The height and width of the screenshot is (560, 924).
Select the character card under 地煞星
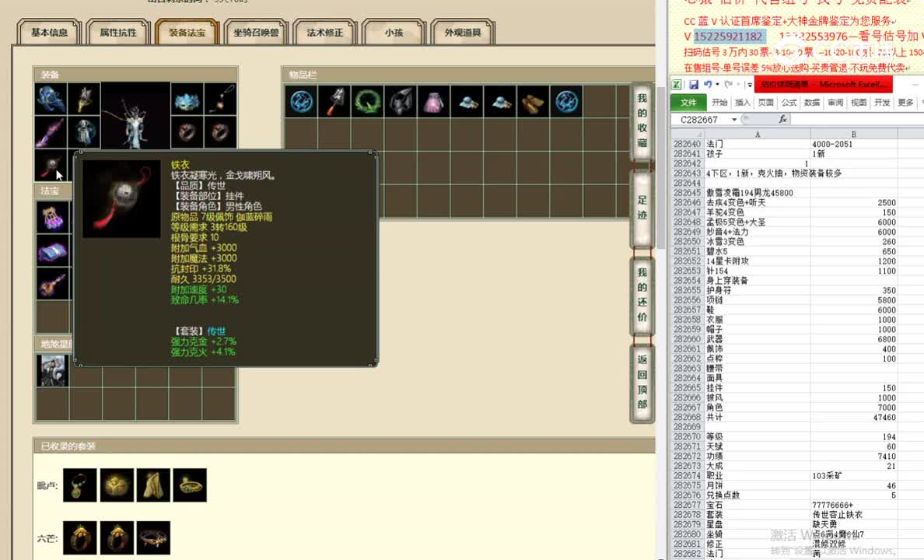point(52,371)
